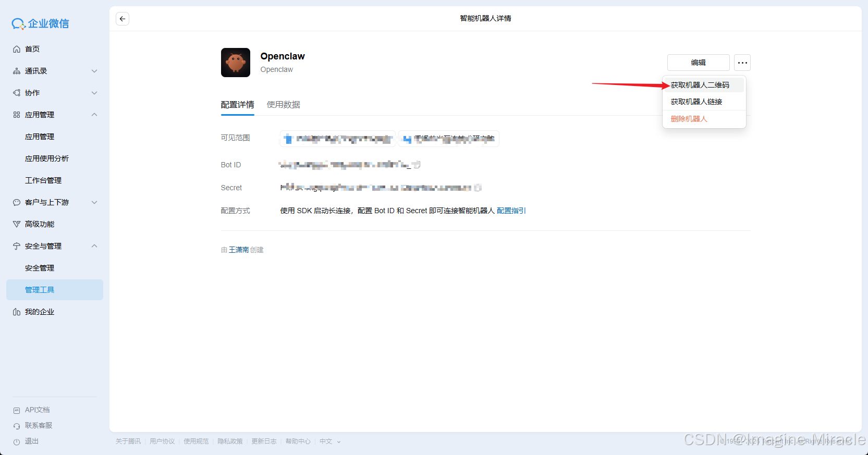The width and height of the screenshot is (868, 455).
Task: Click the 编辑 button
Action: click(699, 63)
